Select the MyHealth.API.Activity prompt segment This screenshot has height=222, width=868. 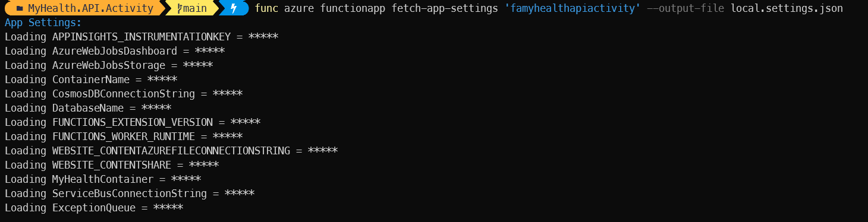pyautogui.click(x=84, y=9)
